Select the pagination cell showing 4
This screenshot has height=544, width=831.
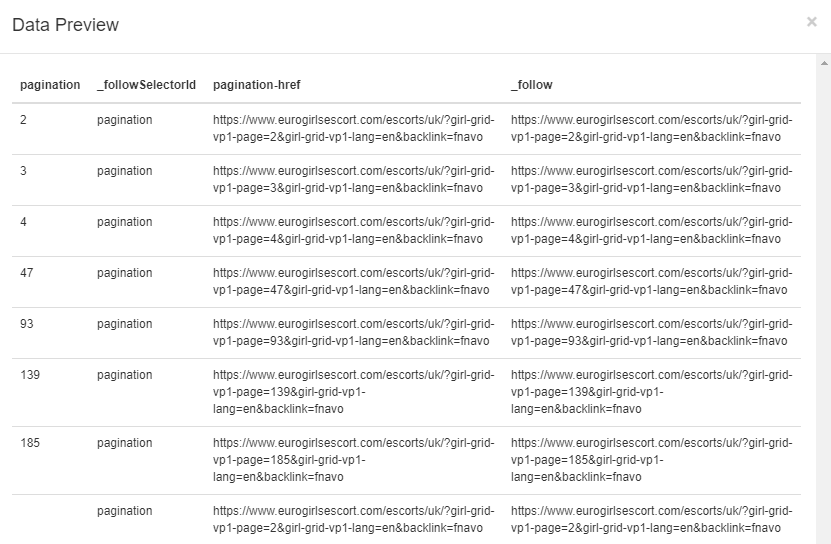(x=24, y=222)
